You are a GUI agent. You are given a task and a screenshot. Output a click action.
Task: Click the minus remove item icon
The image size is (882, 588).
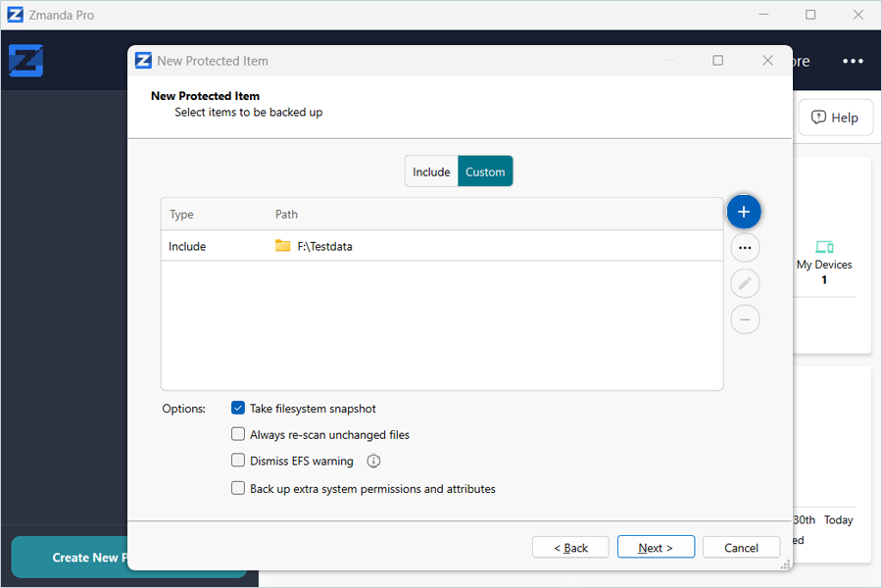pos(745,319)
